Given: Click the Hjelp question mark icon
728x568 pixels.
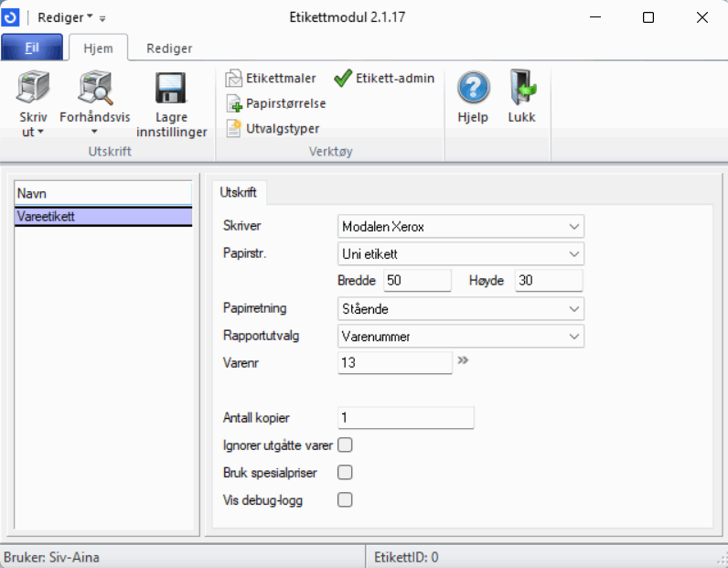Looking at the screenshot, I should (473, 89).
